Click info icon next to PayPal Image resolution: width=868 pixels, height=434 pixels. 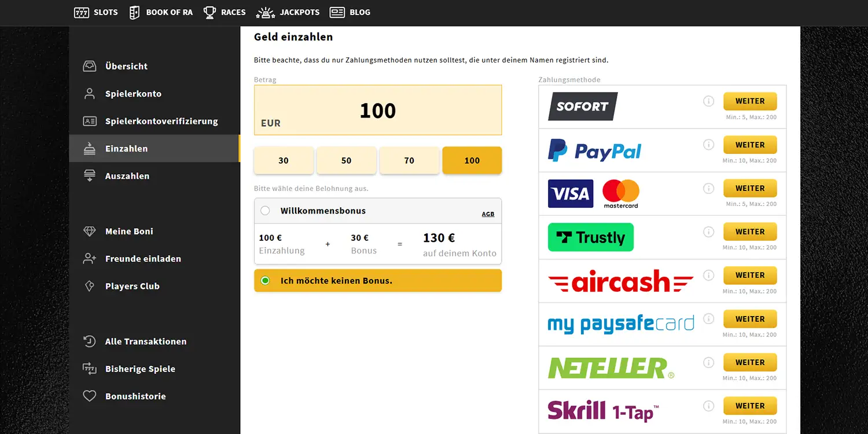pyautogui.click(x=709, y=145)
